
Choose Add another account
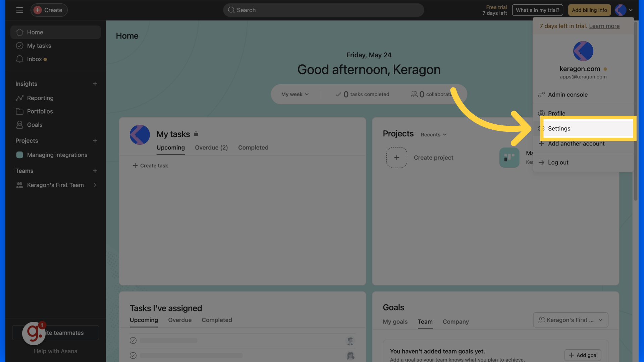tap(583, 143)
